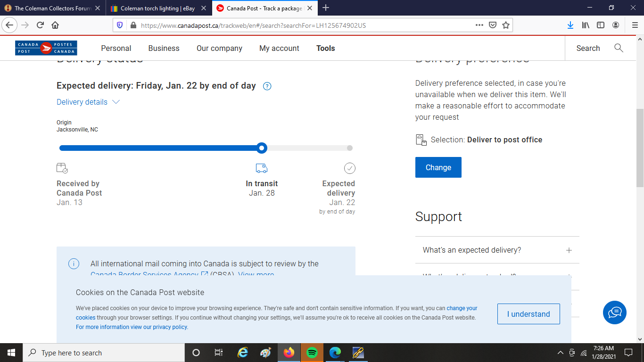Screen dimensions: 644x362
Task: Click the Canada Post logo
Action: coord(46,48)
